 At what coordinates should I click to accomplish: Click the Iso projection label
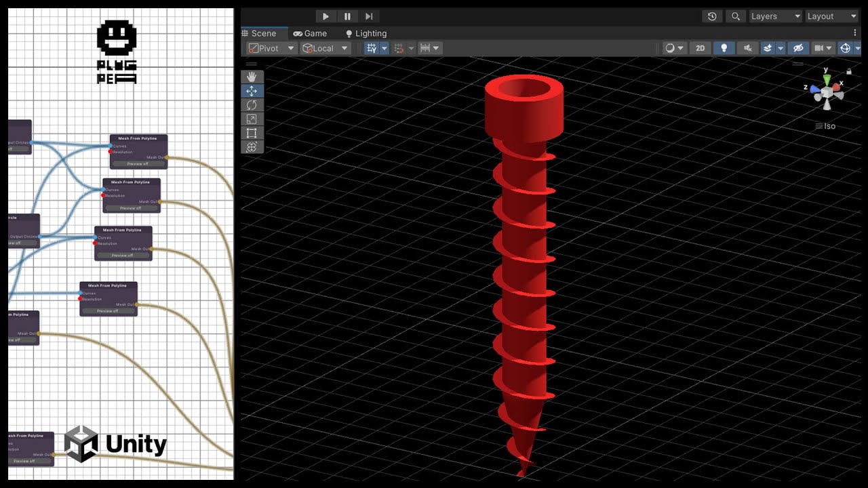click(x=825, y=126)
